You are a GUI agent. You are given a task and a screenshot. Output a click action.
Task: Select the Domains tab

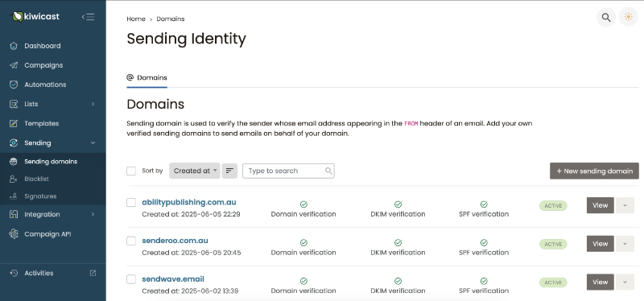click(x=147, y=77)
